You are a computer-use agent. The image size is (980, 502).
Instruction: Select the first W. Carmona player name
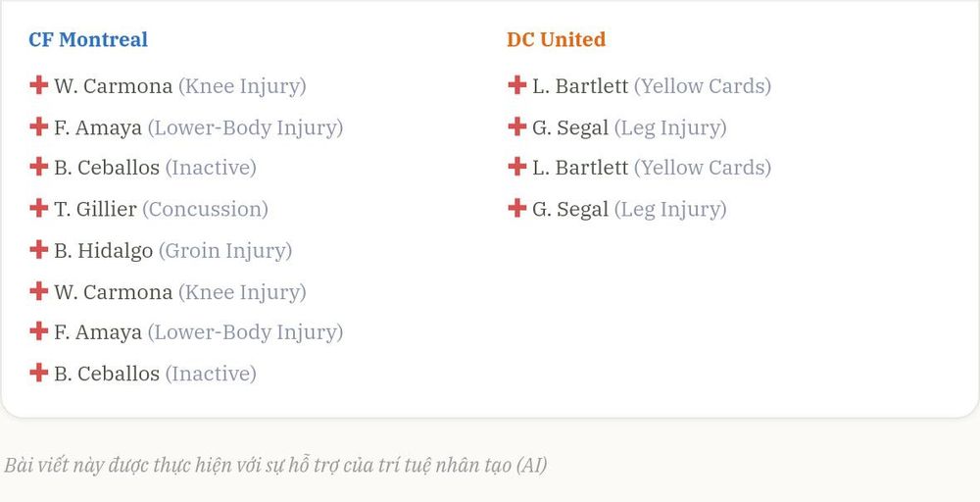[113, 85]
